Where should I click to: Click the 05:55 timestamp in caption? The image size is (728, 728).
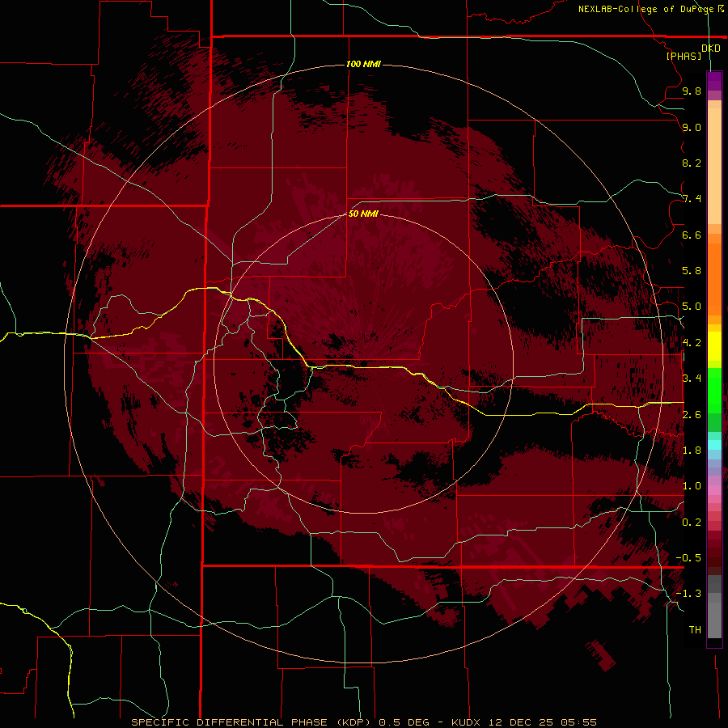click(x=578, y=722)
